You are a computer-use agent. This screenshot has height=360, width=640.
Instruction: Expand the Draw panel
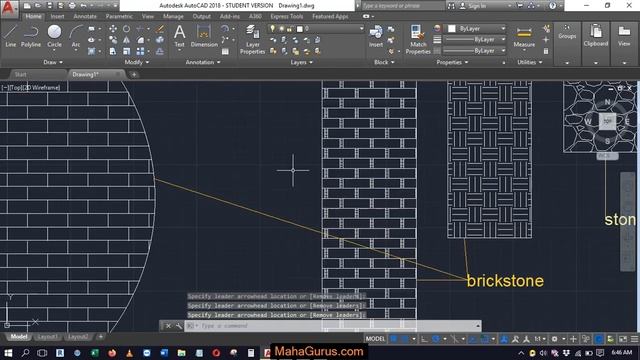[x=53, y=62]
